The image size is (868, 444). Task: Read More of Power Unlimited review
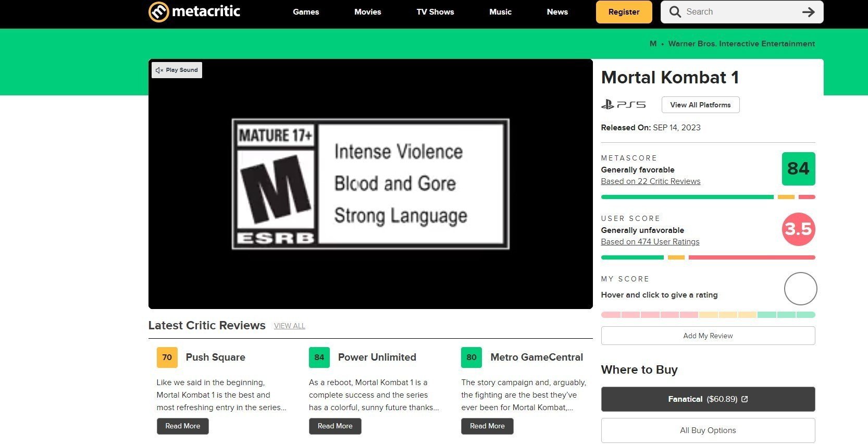tap(335, 426)
